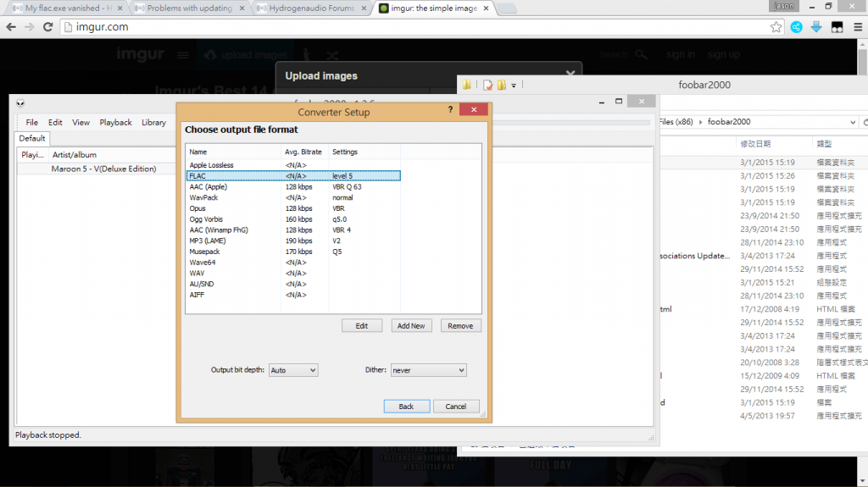Bookmark page with star icon
This screenshot has height=487, width=868.
[x=776, y=27]
